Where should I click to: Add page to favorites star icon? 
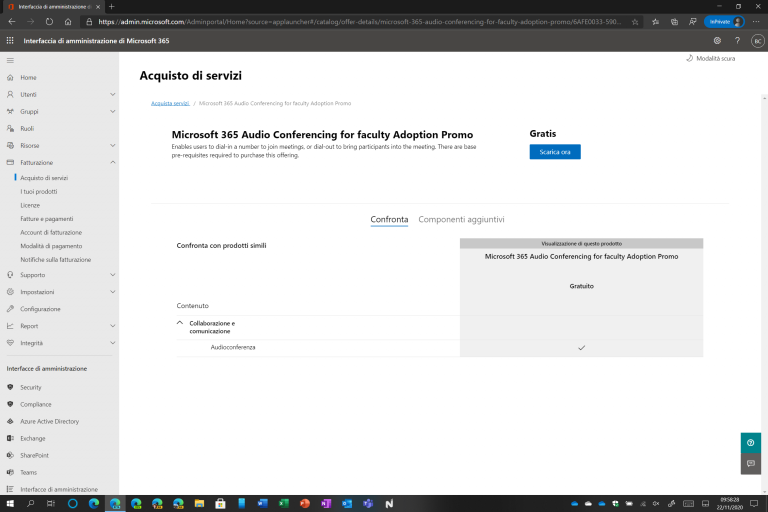point(635,22)
